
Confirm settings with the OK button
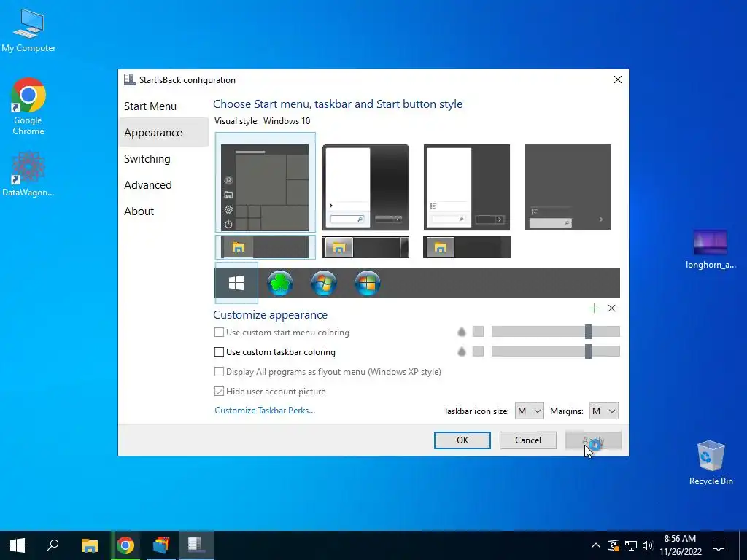tap(462, 440)
